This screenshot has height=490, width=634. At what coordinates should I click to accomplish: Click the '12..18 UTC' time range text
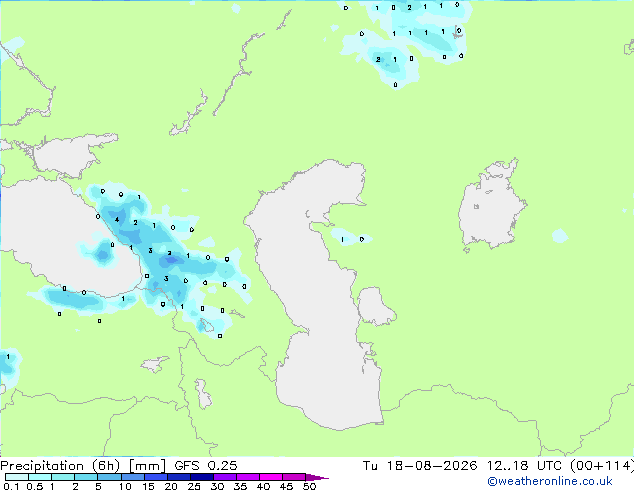[x=524, y=466]
